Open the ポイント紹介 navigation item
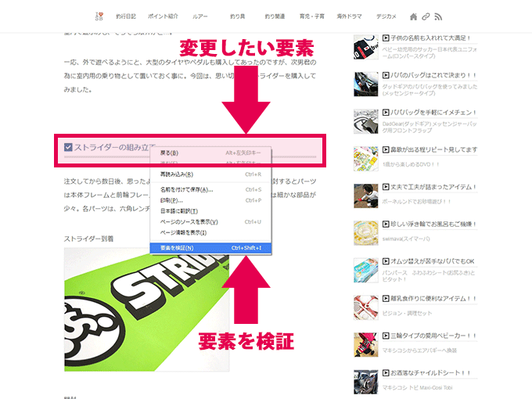Viewport: 532px width, 399px height. (x=163, y=16)
